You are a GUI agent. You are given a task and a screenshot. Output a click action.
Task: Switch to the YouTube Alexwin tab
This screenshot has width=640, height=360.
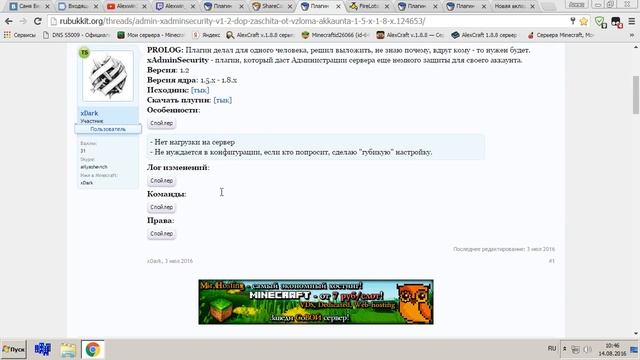[126, 6]
